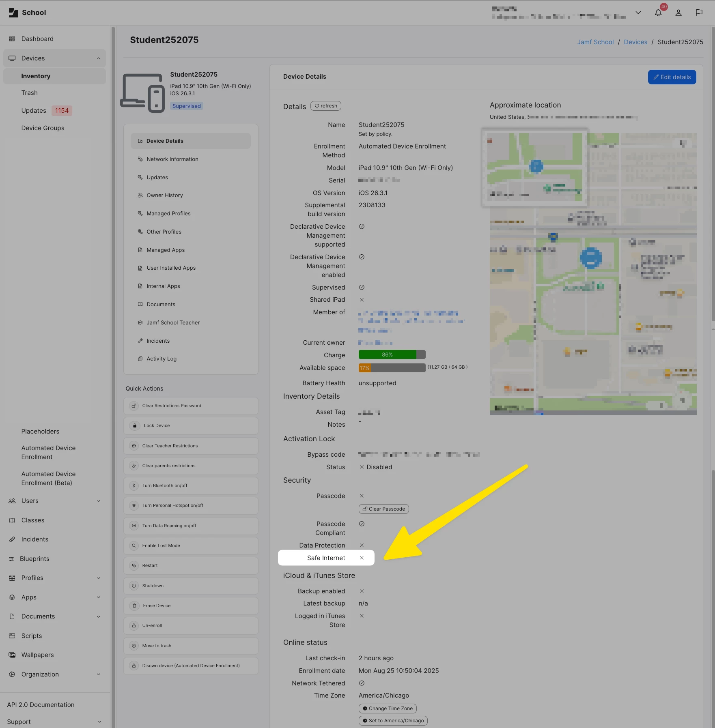Screen dimensions: 715x728
Task: Click the approximate location map
Action: (593, 274)
